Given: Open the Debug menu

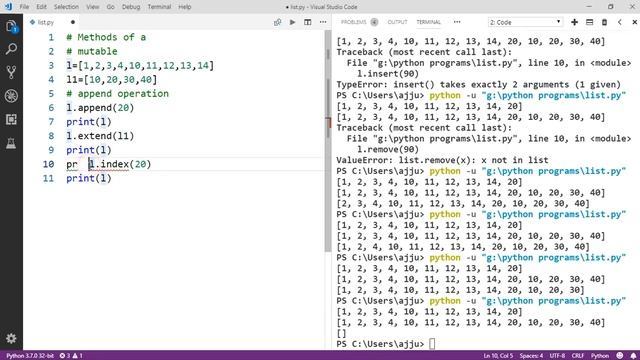Looking at the screenshot, I should click(131, 7).
